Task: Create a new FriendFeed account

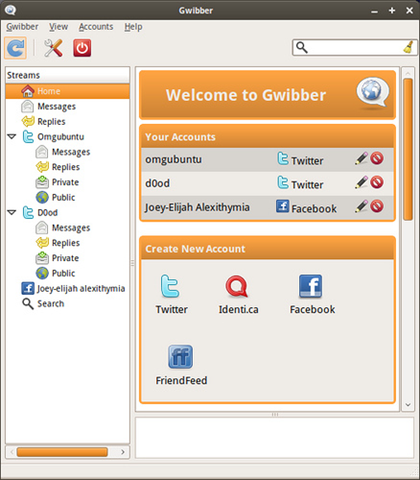Action: click(181, 365)
